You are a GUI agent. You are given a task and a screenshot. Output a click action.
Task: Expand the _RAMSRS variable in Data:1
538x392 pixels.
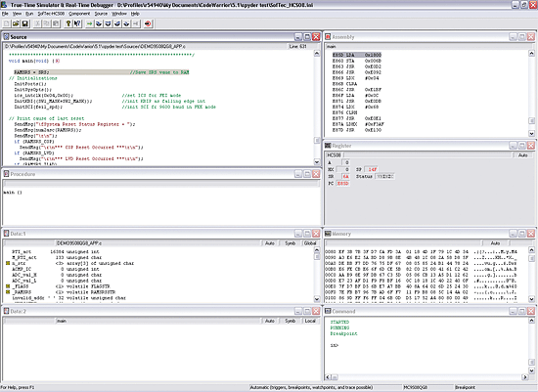click(x=8, y=292)
